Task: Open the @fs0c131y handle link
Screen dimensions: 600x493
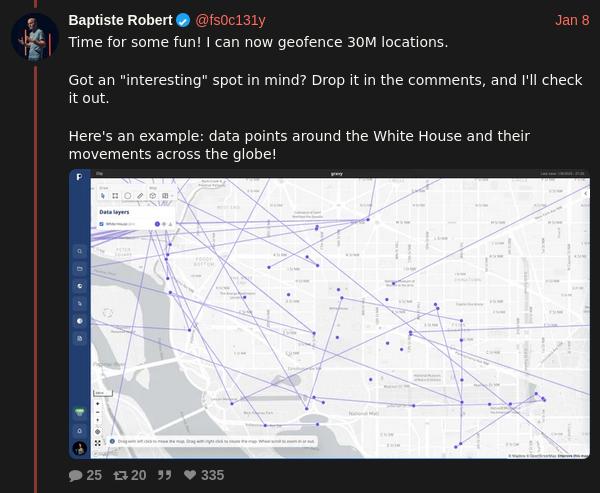Action: [x=230, y=20]
